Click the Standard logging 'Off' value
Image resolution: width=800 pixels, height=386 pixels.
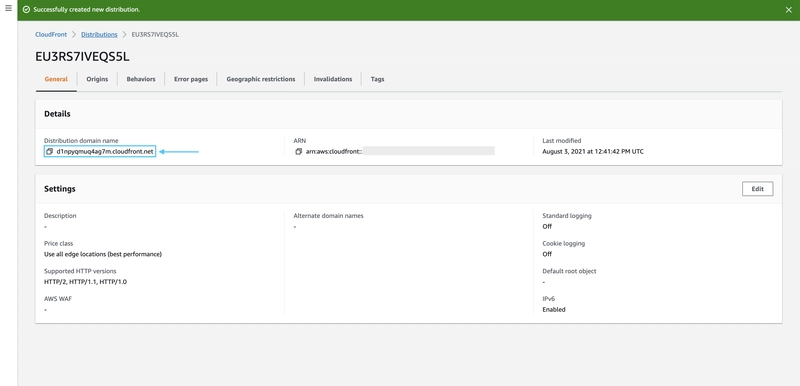[x=547, y=226]
